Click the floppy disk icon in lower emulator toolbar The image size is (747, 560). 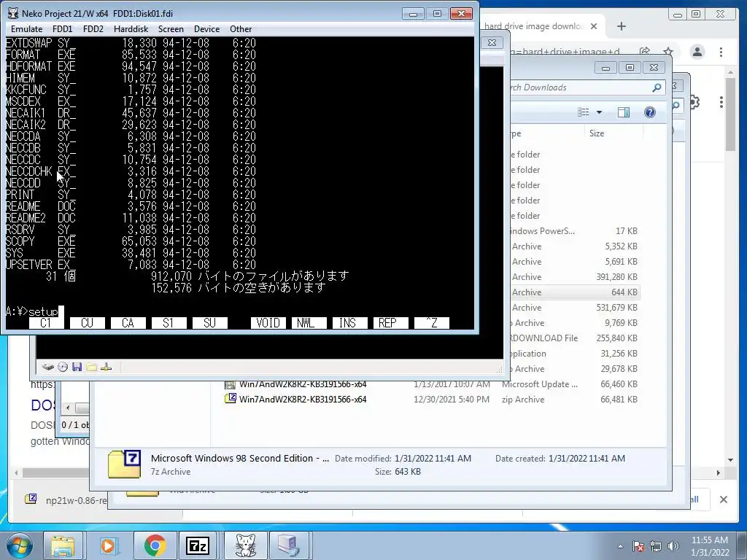click(77, 367)
